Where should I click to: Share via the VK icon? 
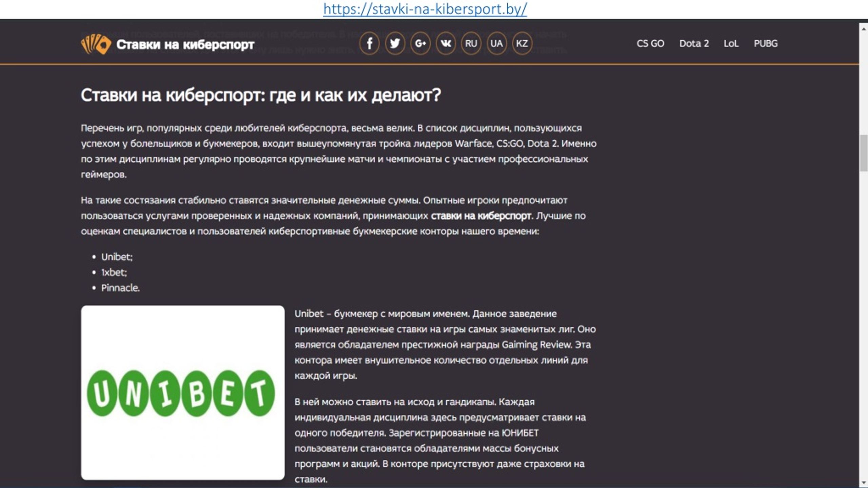tap(446, 43)
